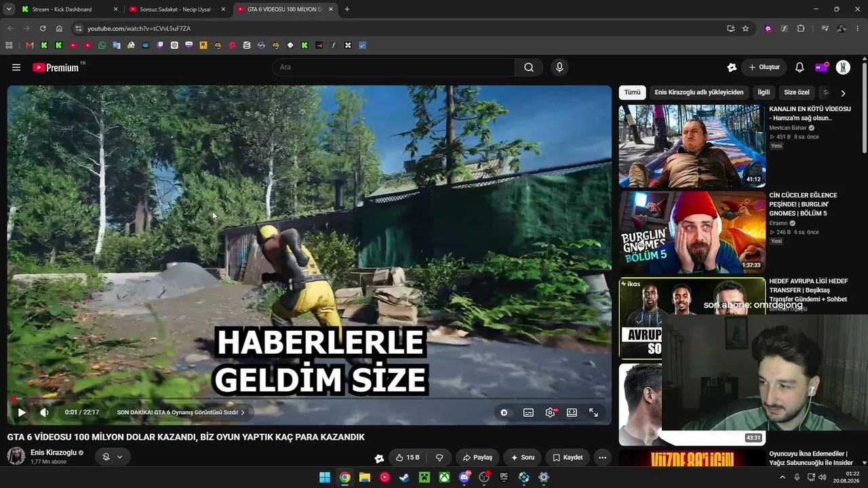Open Mevtcan Bahav channel link
Viewport: 868px width, 488px height.
[788, 127]
